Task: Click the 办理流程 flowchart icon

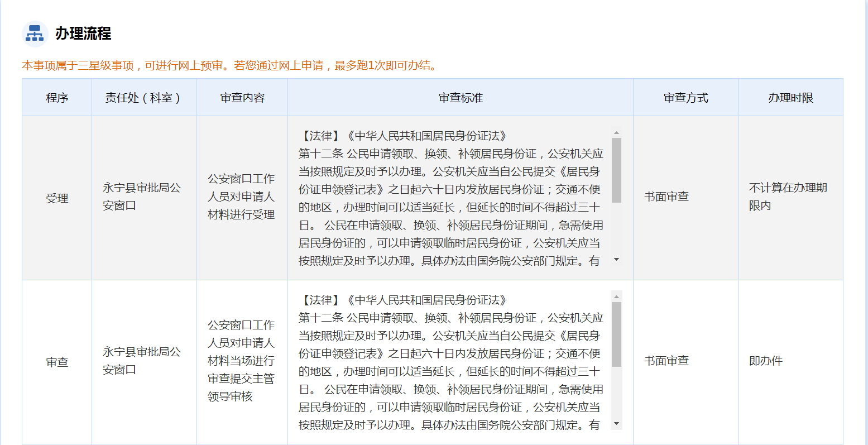Action: click(35, 34)
